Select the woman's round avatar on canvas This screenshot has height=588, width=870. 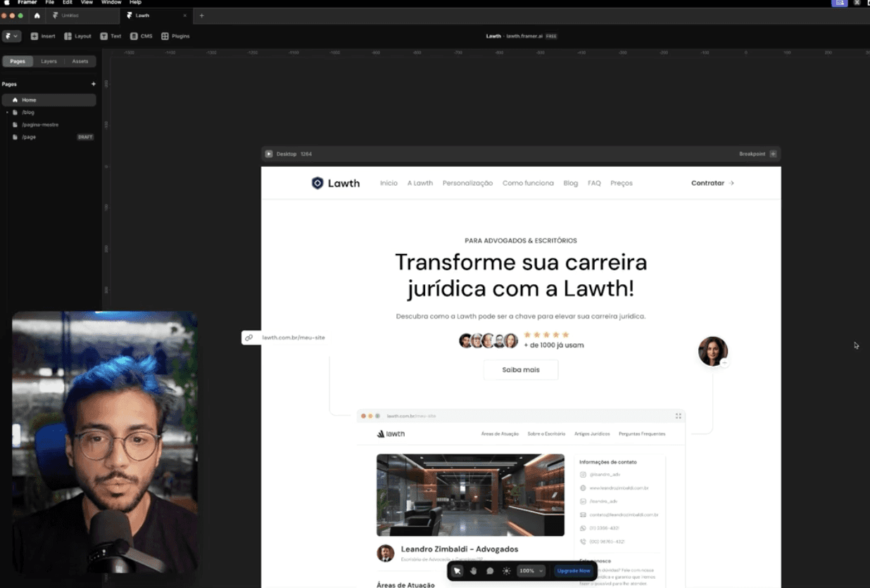point(712,351)
